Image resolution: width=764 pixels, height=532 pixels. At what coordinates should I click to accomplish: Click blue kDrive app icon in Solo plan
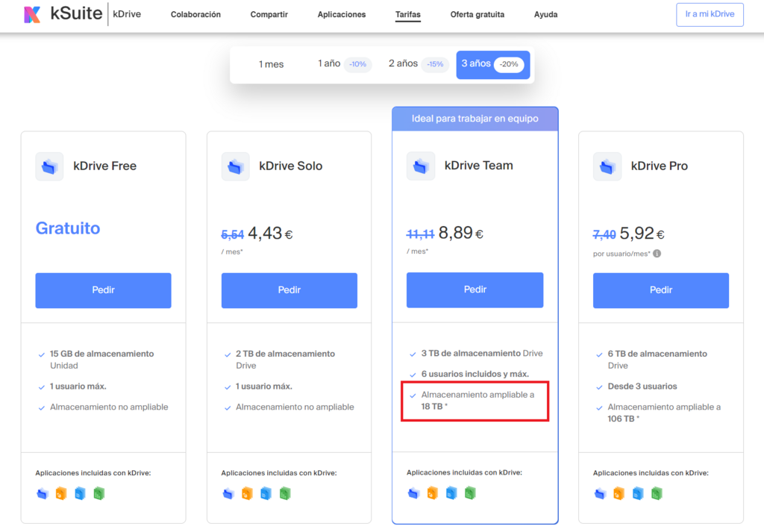(228, 493)
